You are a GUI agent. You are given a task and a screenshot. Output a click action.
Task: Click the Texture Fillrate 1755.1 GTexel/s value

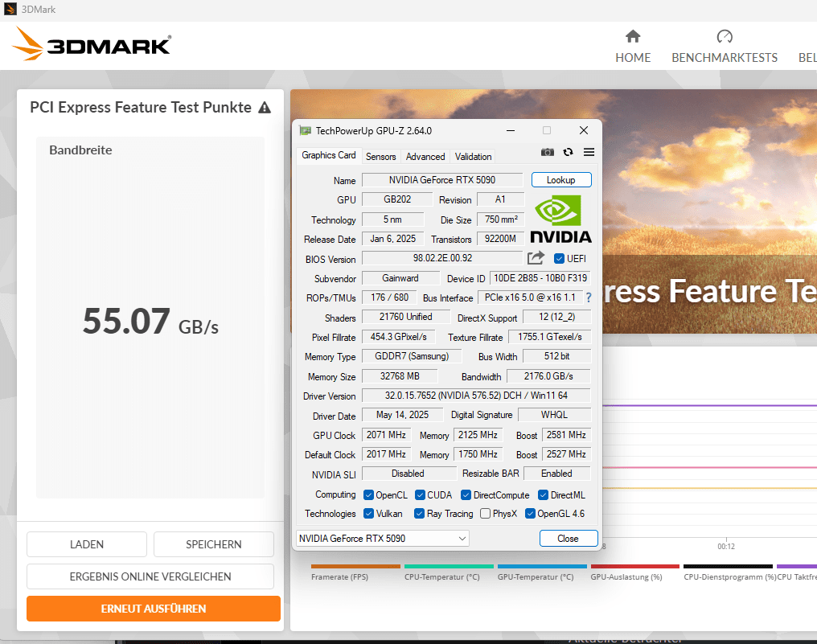[550, 337]
